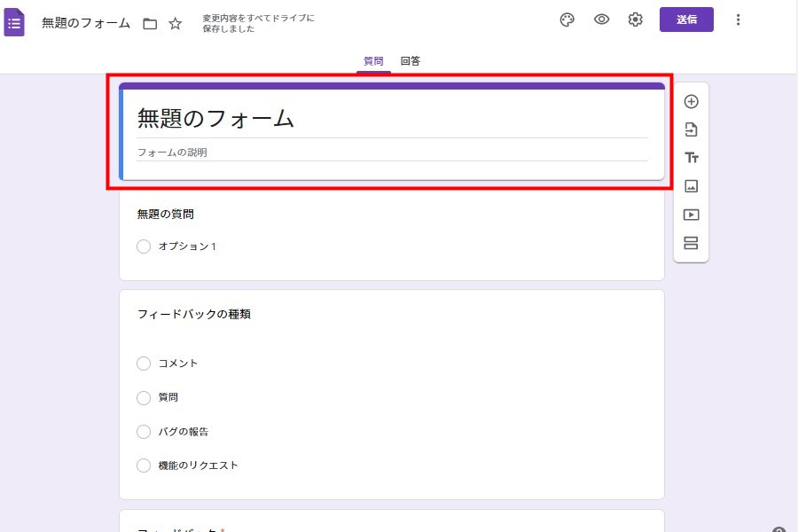Switch to the 回答 tab

tap(410, 61)
